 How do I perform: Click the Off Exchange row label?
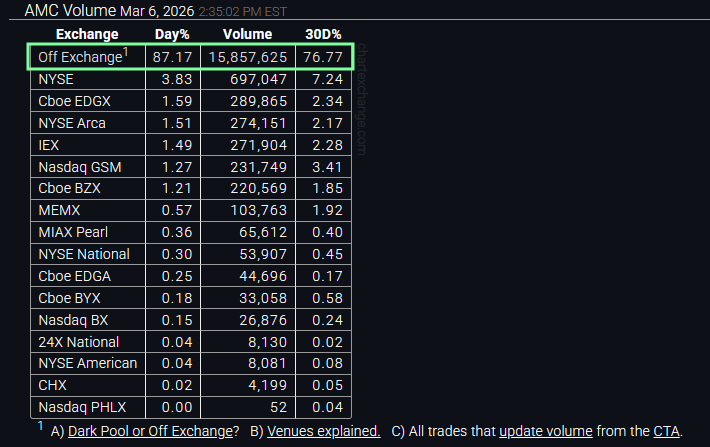[81, 57]
